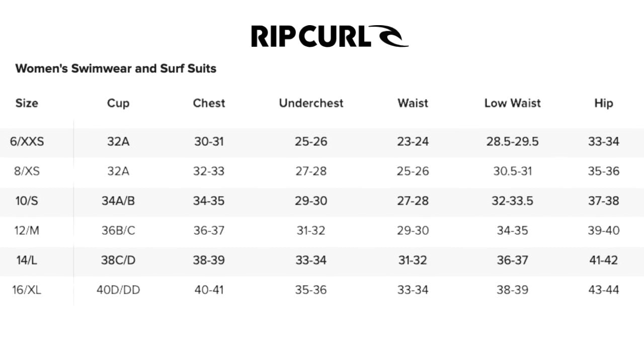644x362 pixels.
Task: Select the Size column header
Action: click(x=27, y=103)
